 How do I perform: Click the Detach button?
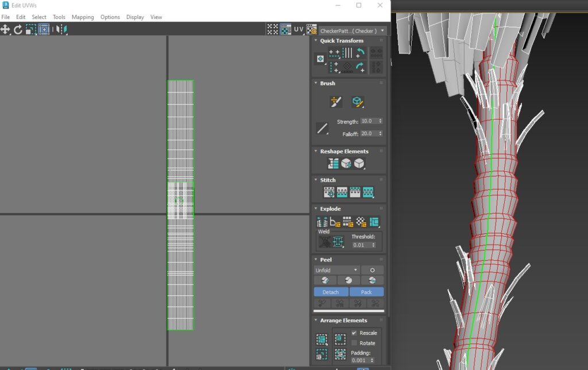click(x=331, y=292)
